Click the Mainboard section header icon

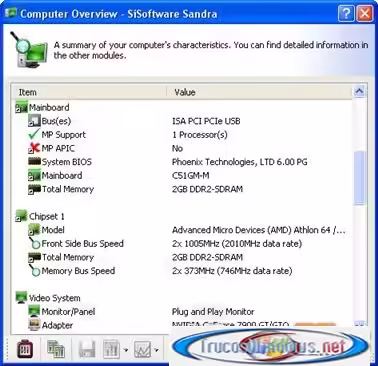coord(21,107)
